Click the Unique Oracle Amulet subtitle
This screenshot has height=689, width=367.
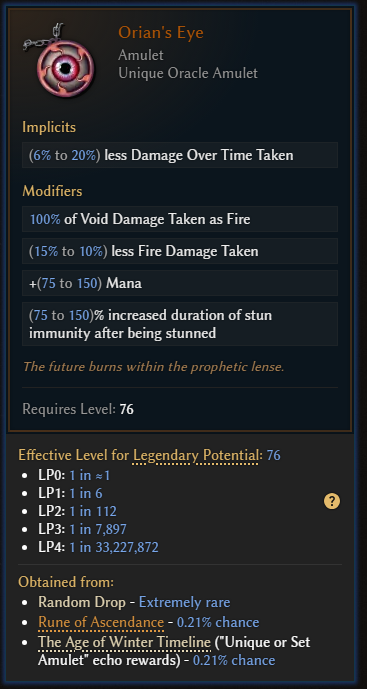(x=188, y=73)
